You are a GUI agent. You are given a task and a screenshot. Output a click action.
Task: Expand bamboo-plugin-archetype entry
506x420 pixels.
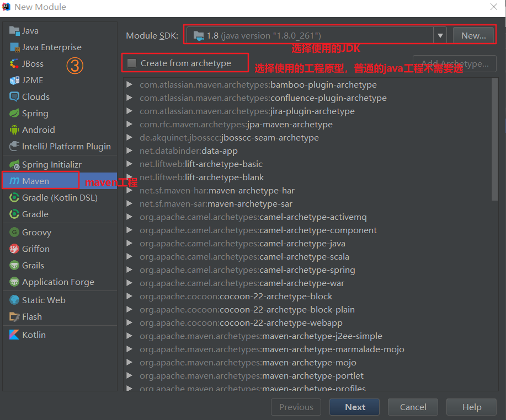point(130,84)
